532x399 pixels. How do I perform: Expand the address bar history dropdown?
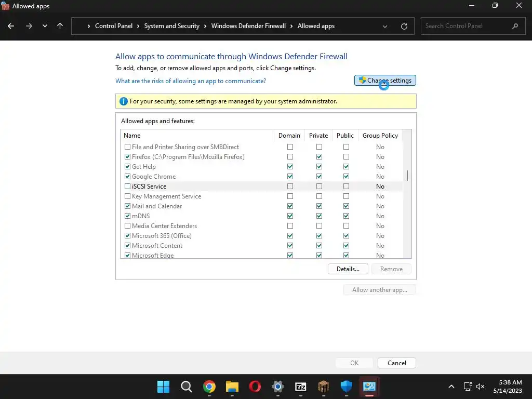(x=385, y=26)
